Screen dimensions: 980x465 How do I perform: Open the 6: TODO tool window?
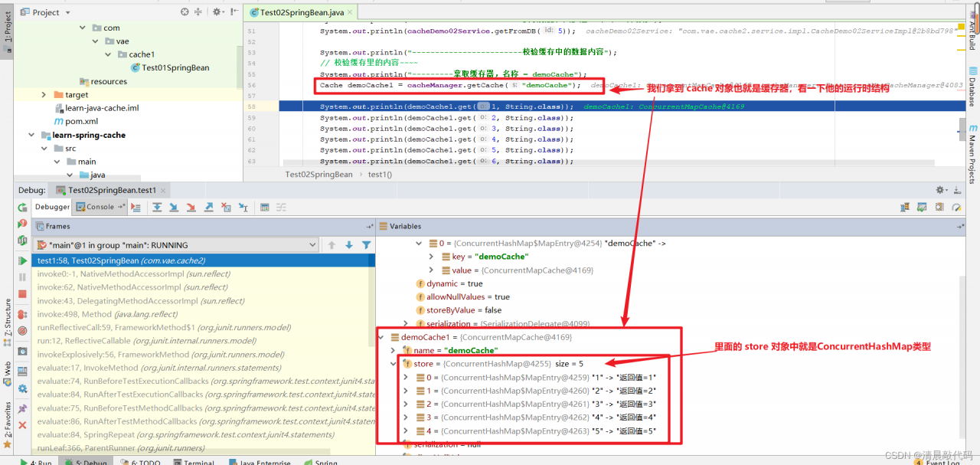click(x=140, y=462)
